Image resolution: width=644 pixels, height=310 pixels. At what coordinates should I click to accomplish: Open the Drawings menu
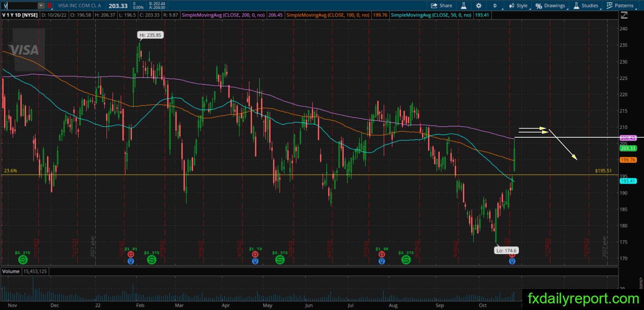[550, 6]
